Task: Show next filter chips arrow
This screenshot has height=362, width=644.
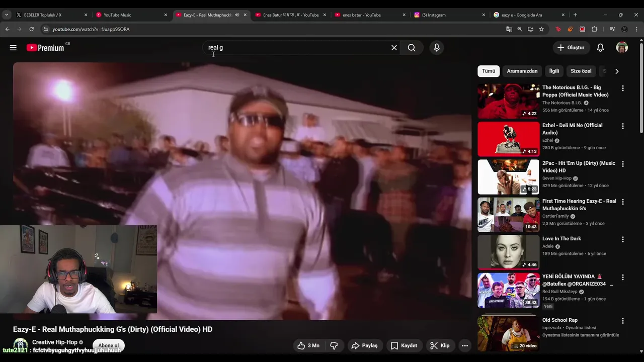Action: coord(617,71)
